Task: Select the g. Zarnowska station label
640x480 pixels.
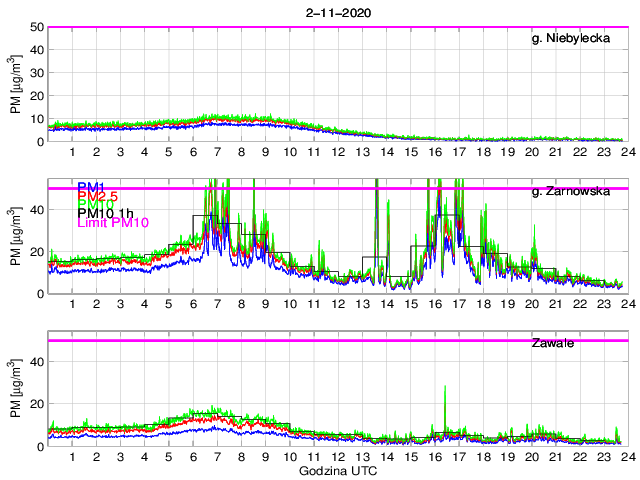Action: coord(570,191)
